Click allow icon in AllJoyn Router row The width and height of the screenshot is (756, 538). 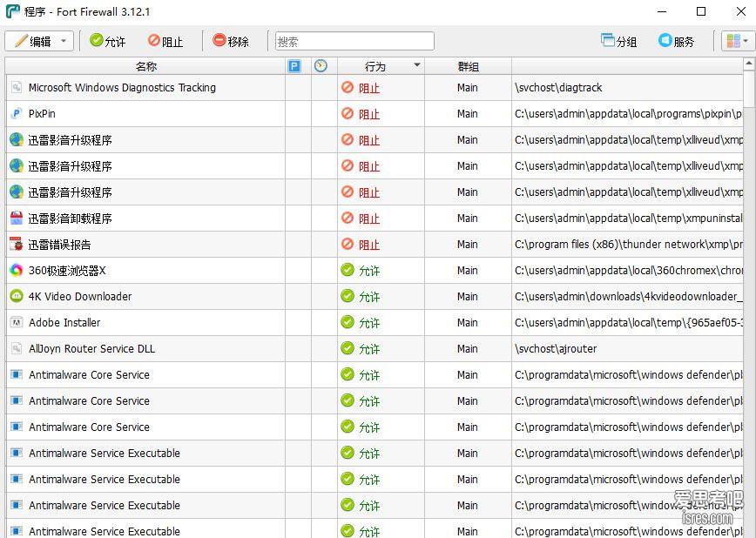[x=348, y=348]
